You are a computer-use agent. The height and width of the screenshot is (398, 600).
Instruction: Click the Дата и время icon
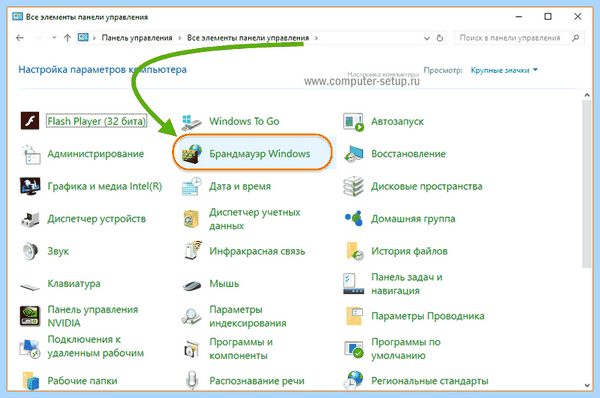click(x=191, y=186)
